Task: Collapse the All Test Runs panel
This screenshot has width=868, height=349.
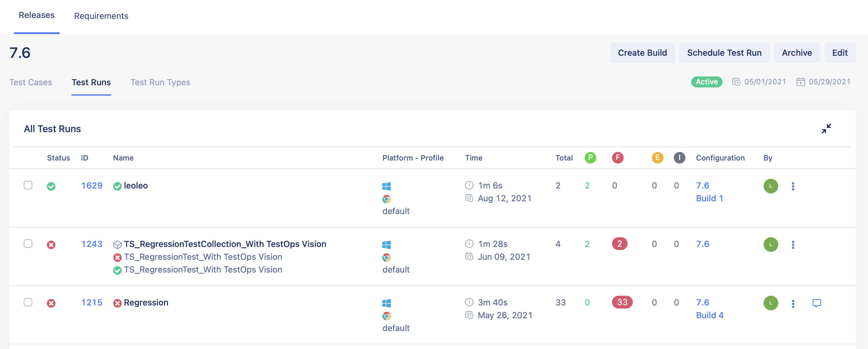Action: pos(826,128)
